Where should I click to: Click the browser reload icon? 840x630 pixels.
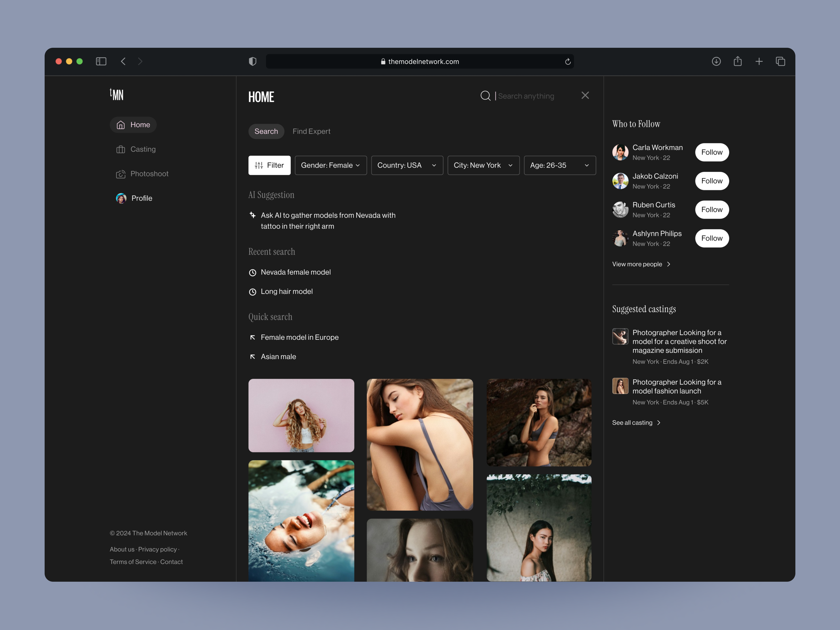click(568, 61)
